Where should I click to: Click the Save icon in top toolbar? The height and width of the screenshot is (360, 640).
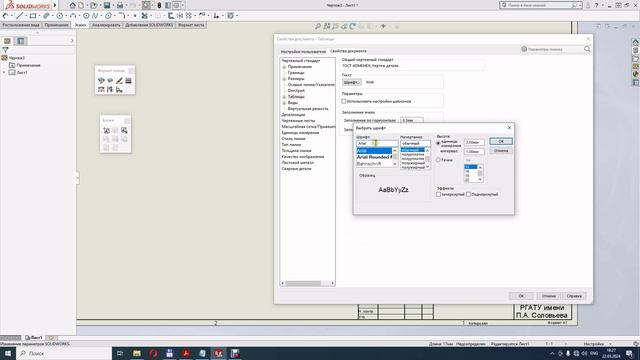tap(107, 5)
